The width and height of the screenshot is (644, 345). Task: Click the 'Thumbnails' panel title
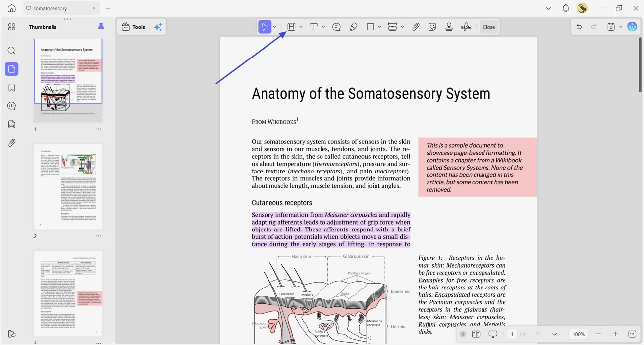[43, 27]
